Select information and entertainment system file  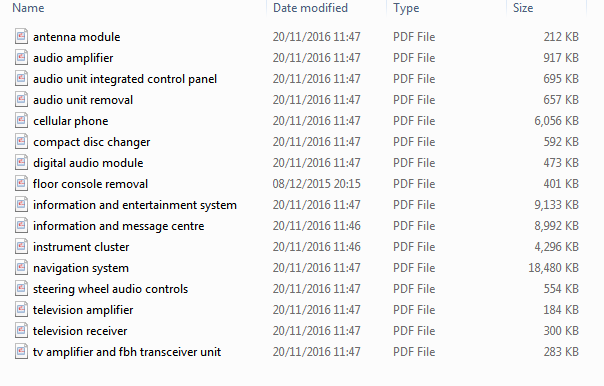point(135,205)
